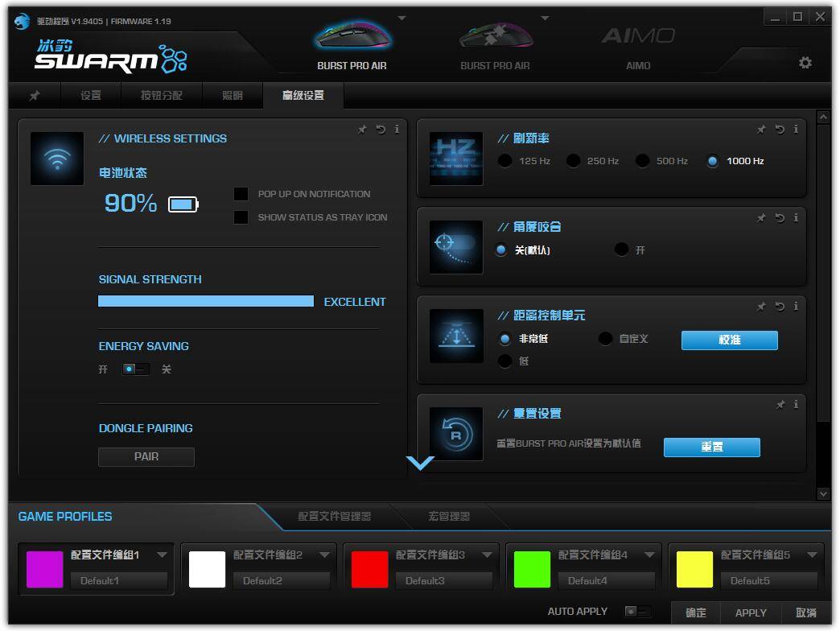This screenshot has height=631, width=840.
Task: Click the 重置 reset button
Action: click(x=711, y=447)
